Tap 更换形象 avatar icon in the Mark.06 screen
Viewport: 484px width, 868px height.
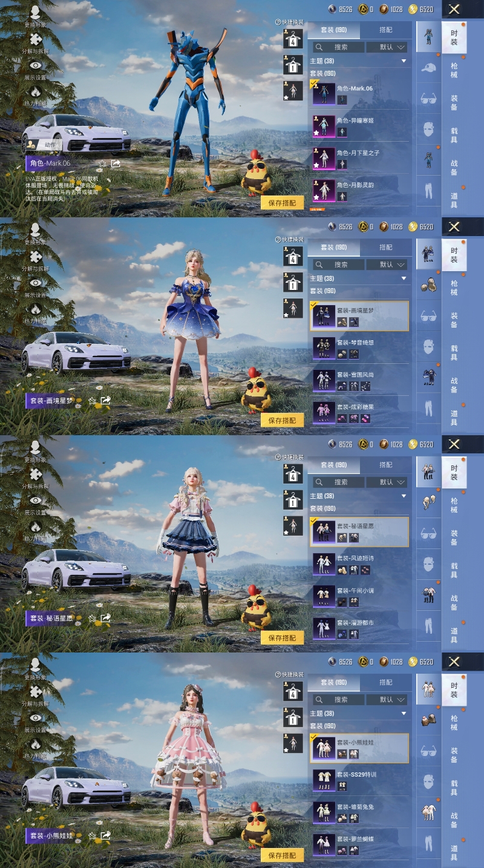pyautogui.click(x=35, y=13)
